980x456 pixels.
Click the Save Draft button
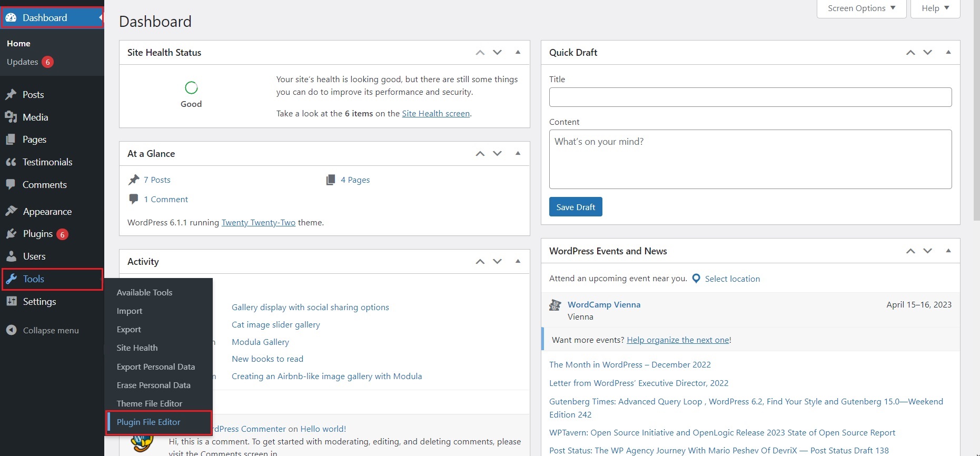coord(576,207)
